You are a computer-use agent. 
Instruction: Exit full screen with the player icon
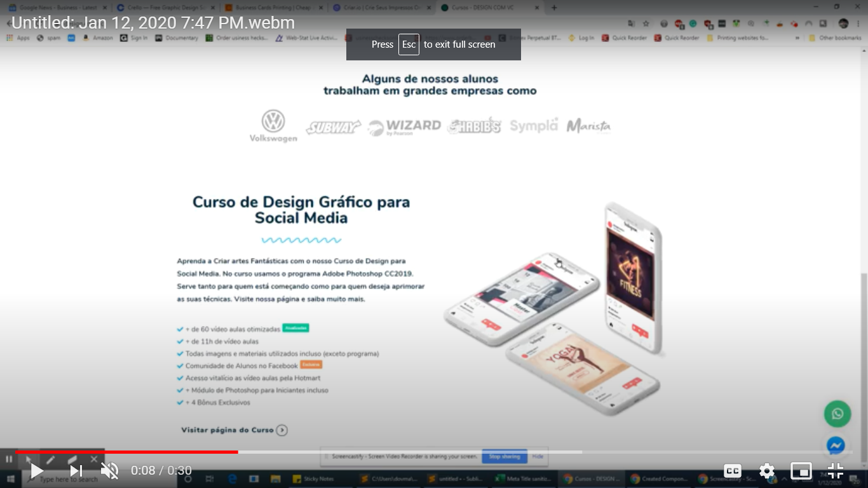click(836, 471)
